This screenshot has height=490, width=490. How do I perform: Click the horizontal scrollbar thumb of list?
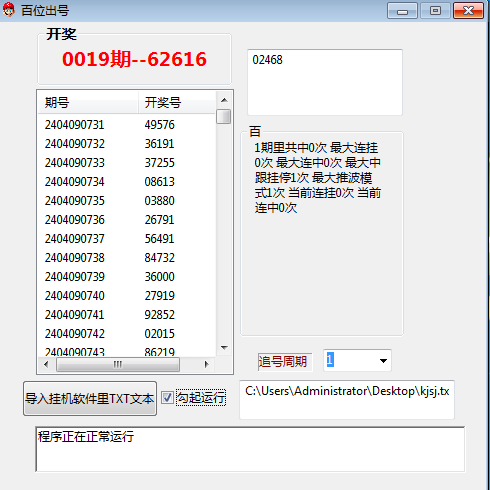coord(118,364)
